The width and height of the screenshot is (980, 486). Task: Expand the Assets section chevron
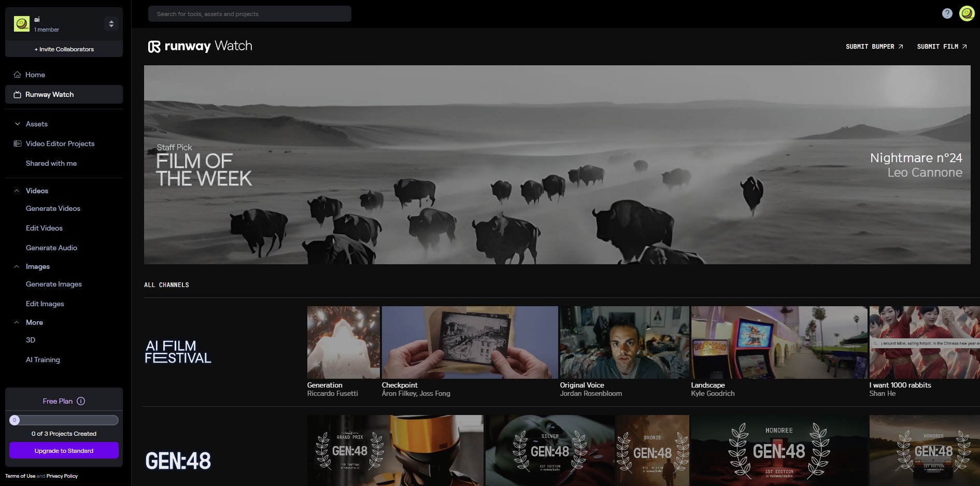(x=18, y=124)
